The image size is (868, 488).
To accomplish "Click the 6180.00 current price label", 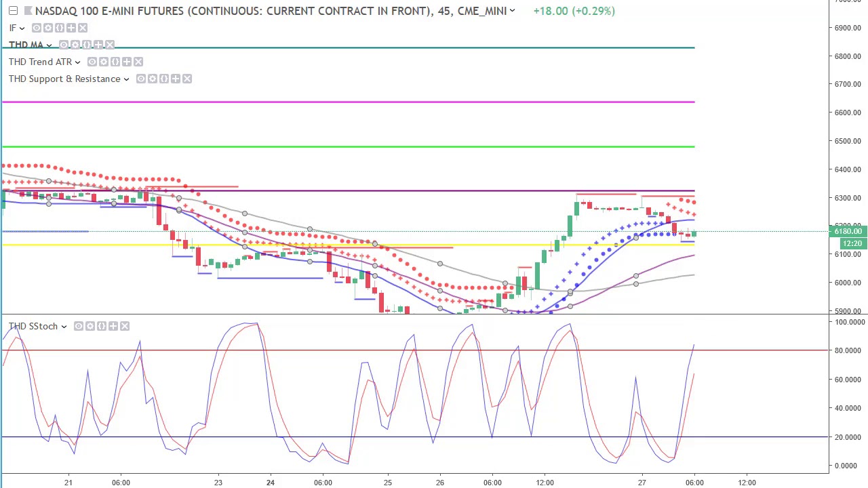I will (x=848, y=232).
